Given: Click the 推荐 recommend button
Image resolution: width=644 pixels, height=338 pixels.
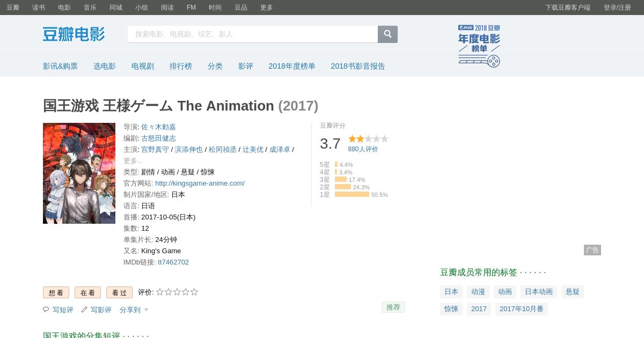Looking at the screenshot, I should [393, 307].
